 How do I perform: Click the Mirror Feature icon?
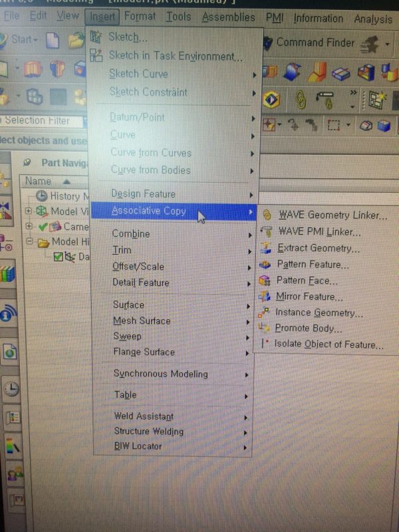(x=264, y=297)
